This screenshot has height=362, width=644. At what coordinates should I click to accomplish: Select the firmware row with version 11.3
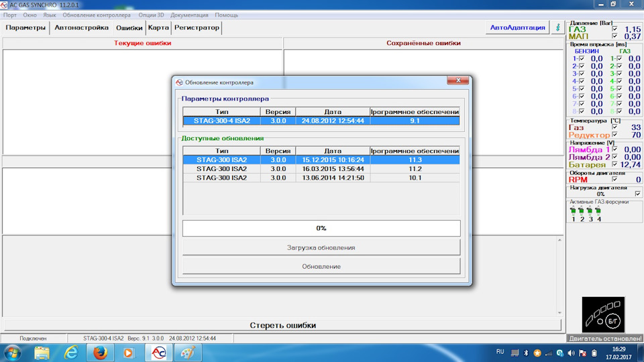coord(321,160)
